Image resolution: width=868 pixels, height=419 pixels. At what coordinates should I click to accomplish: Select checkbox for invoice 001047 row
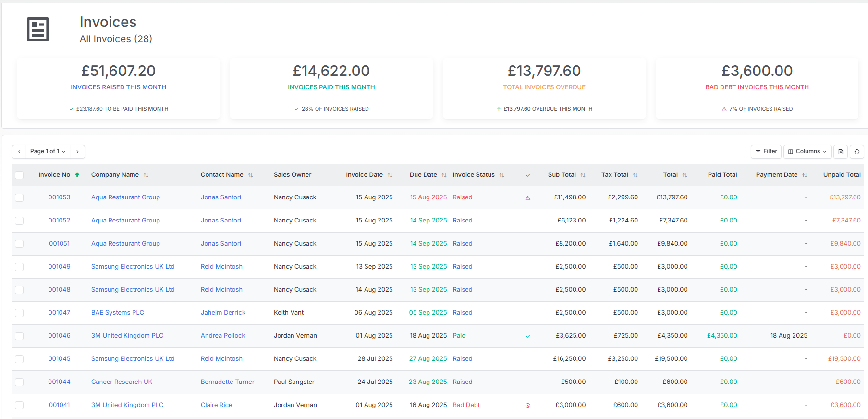pyautogui.click(x=19, y=313)
